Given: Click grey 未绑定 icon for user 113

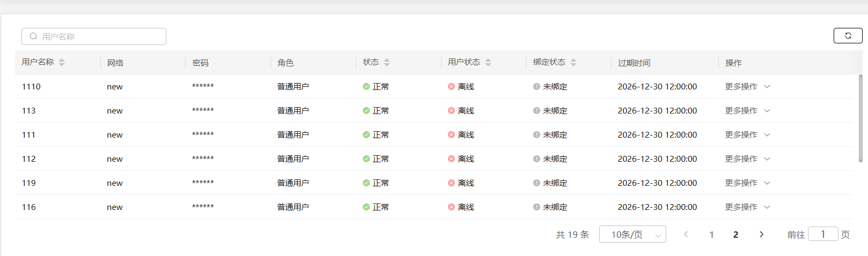Looking at the screenshot, I should coord(536,111).
